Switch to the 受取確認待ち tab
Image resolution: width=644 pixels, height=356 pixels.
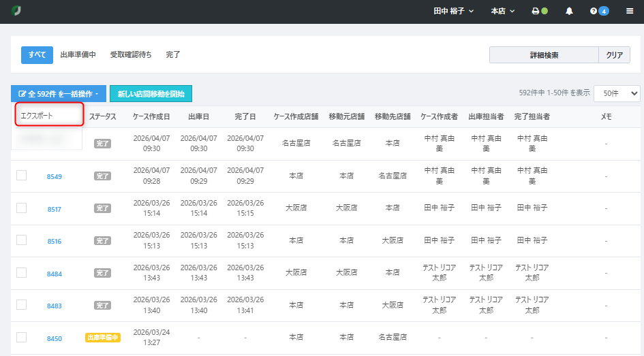[x=131, y=54]
